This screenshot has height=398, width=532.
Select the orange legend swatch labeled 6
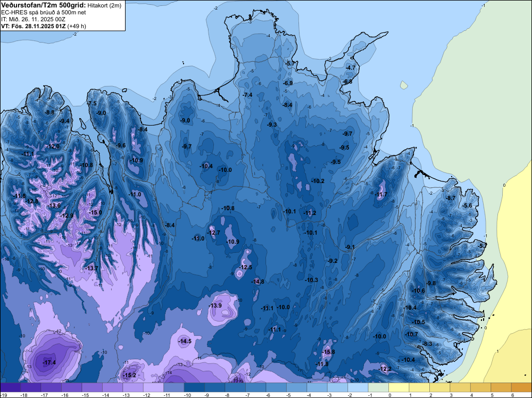pyautogui.click(x=521, y=387)
